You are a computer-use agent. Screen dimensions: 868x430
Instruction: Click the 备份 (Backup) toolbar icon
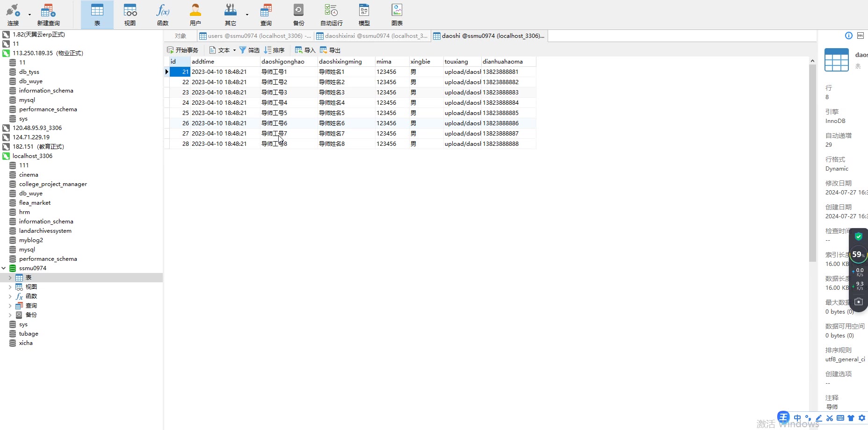point(298,14)
